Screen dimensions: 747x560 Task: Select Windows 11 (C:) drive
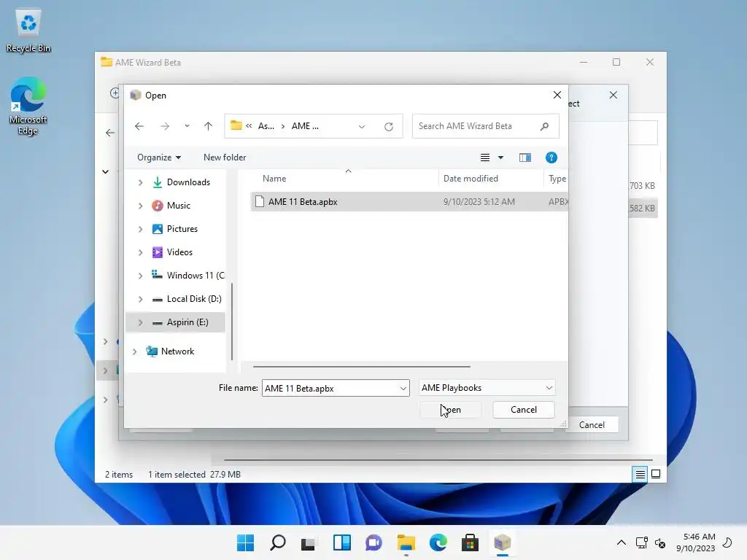pyautogui.click(x=196, y=276)
